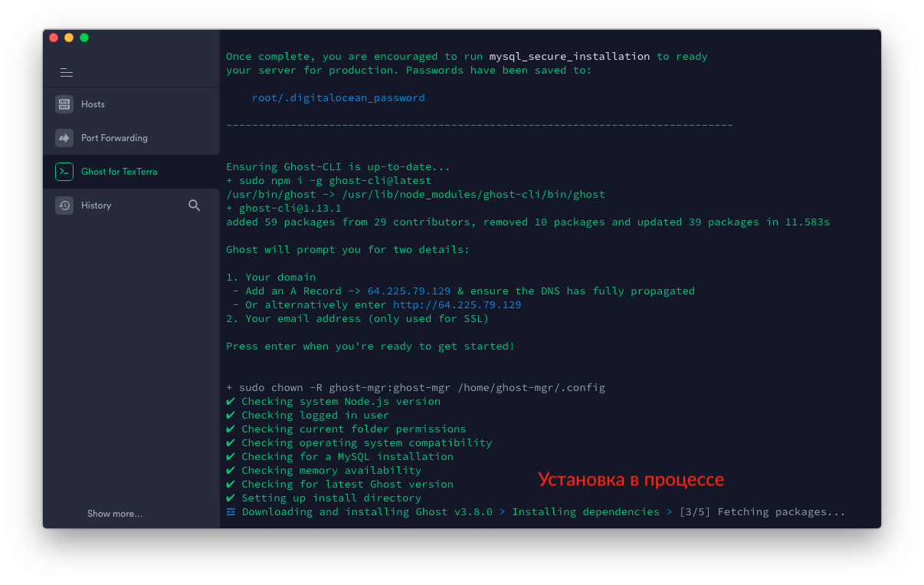924x585 pixels.
Task: Click the hamburger menu icon in the sidebar
Action: [x=67, y=73]
